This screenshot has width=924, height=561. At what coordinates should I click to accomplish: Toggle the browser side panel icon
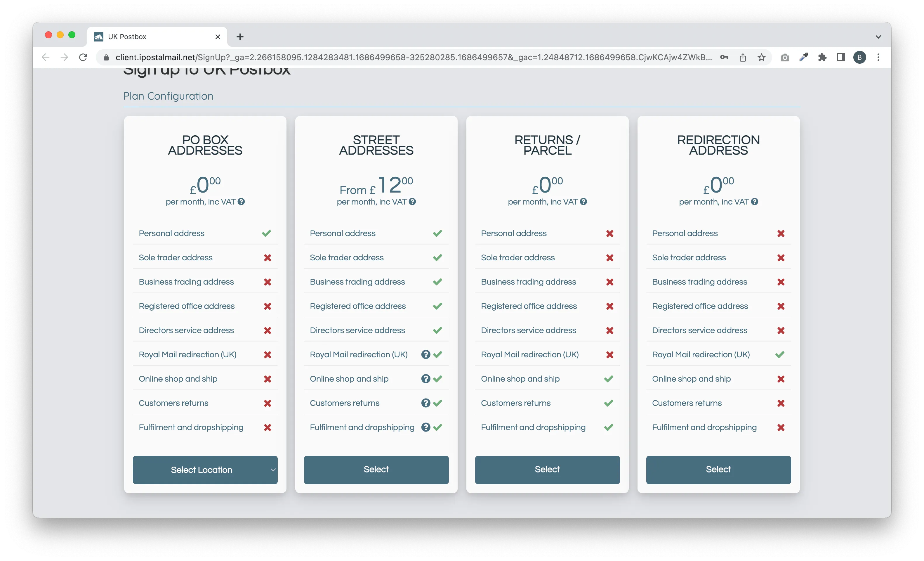point(841,57)
